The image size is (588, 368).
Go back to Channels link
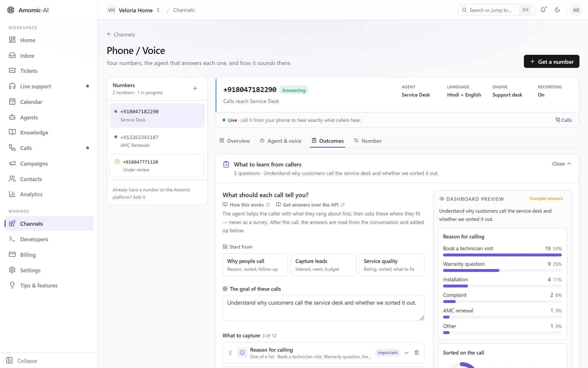point(121,34)
